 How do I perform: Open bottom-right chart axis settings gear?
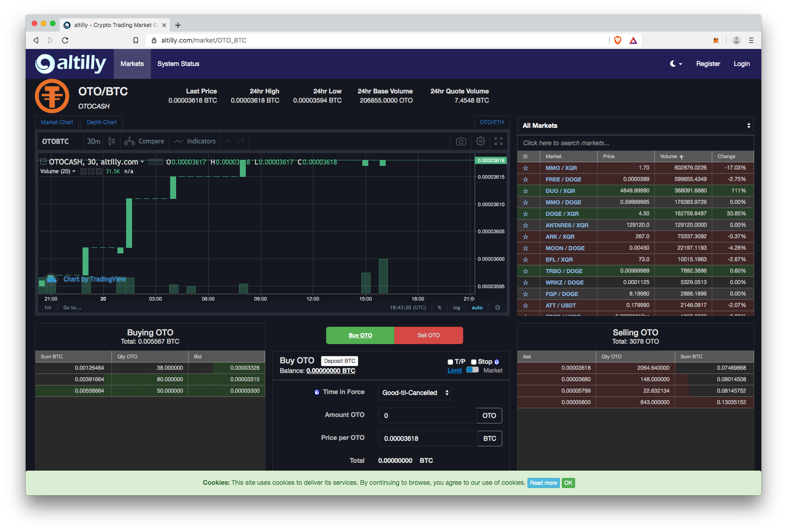pyautogui.click(x=498, y=307)
